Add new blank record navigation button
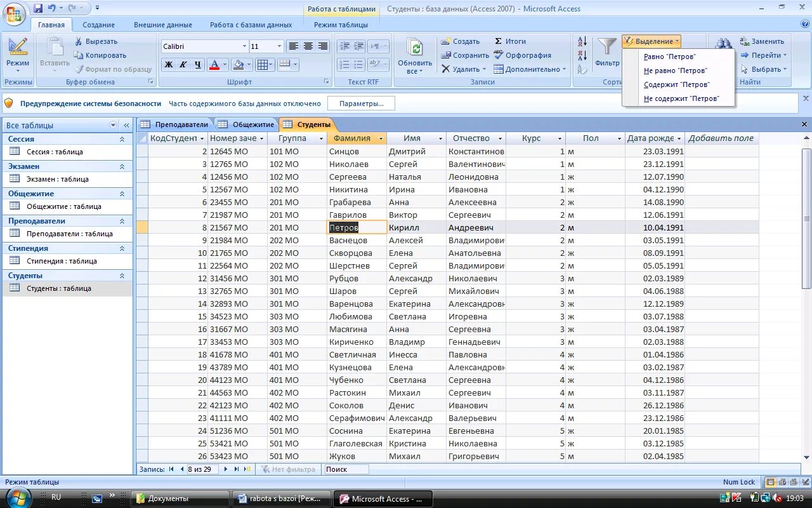This screenshot has height=508, width=812. (x=247, y=469)
